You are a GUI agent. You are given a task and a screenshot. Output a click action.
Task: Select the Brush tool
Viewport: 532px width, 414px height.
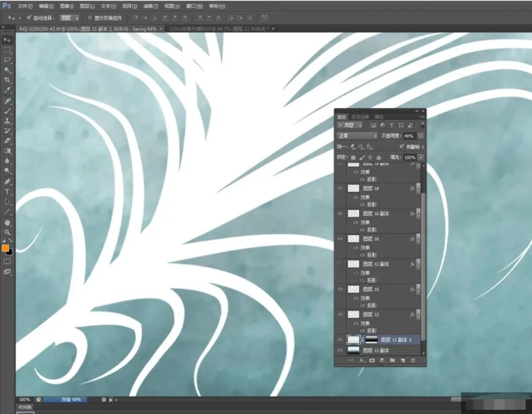coord(7,111)
